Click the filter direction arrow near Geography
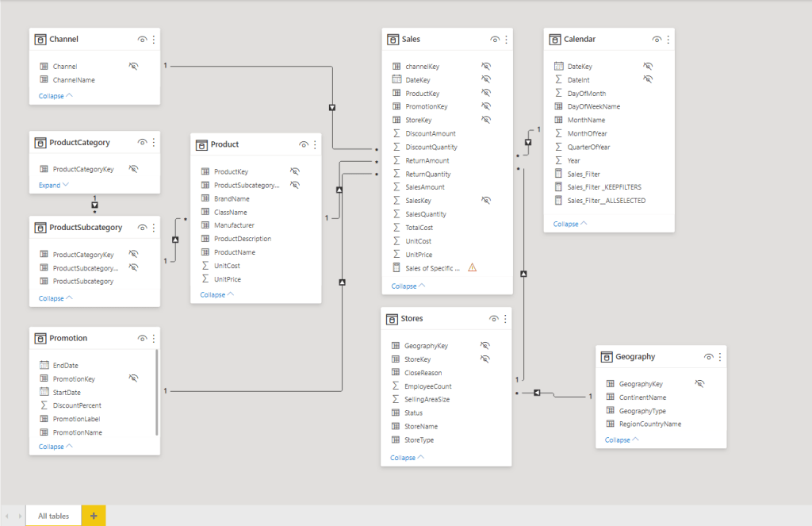The image size is (812, 526). coord(537,393)
